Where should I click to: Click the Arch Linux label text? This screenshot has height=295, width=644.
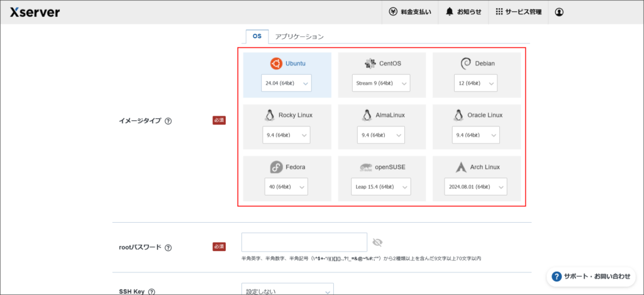[485, 167]
